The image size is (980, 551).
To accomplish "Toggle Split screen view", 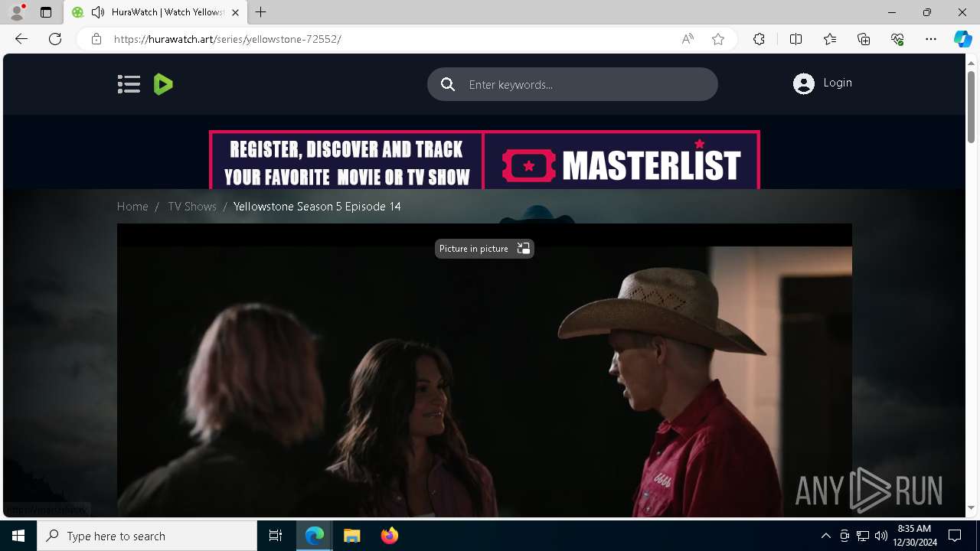I will 795,39.
